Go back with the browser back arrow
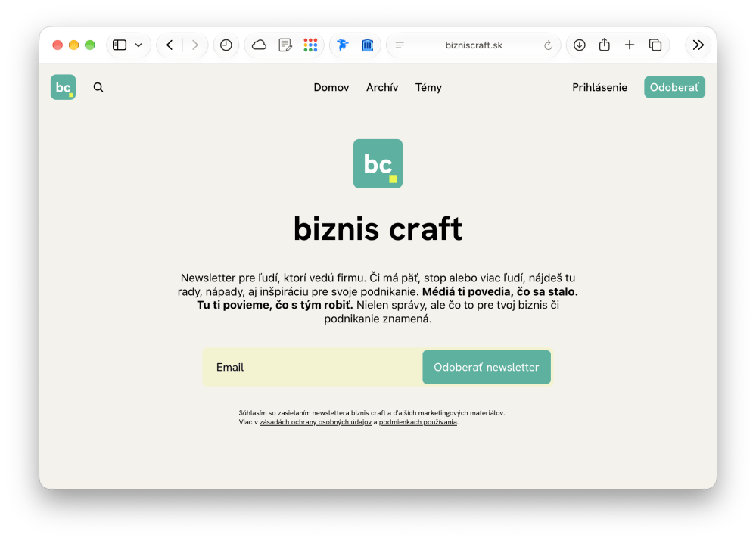Viewport: 756px width, 541px height. tap(170, 45)
